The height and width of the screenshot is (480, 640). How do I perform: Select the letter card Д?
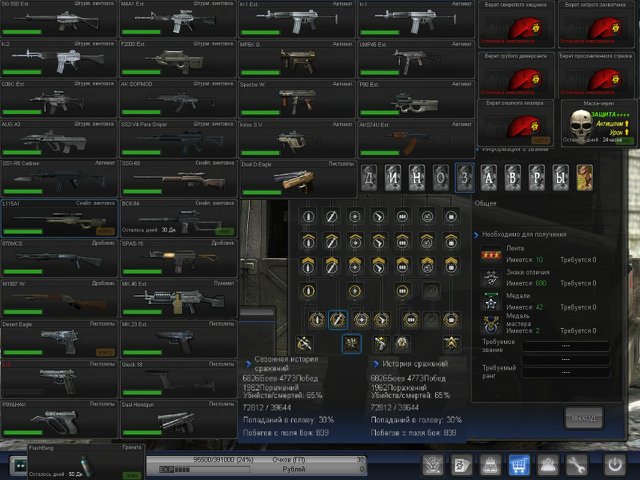(369, 178)
